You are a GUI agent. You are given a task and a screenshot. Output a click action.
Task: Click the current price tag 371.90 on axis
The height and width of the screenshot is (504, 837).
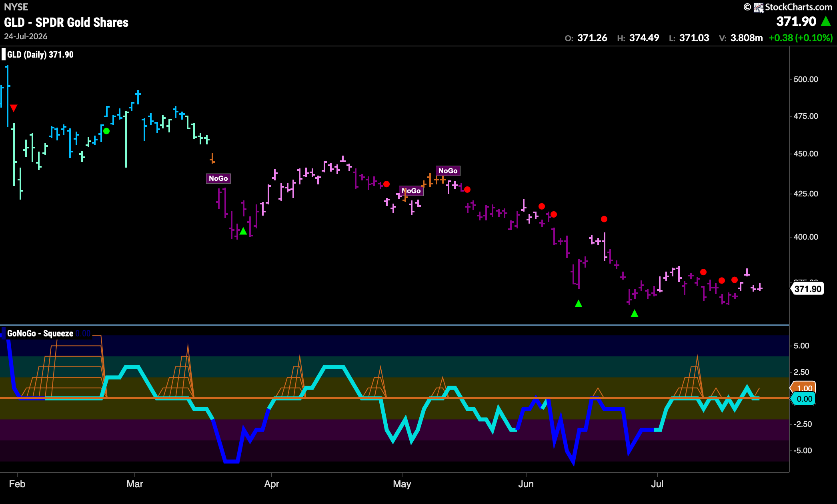click(x=807, y=289)
